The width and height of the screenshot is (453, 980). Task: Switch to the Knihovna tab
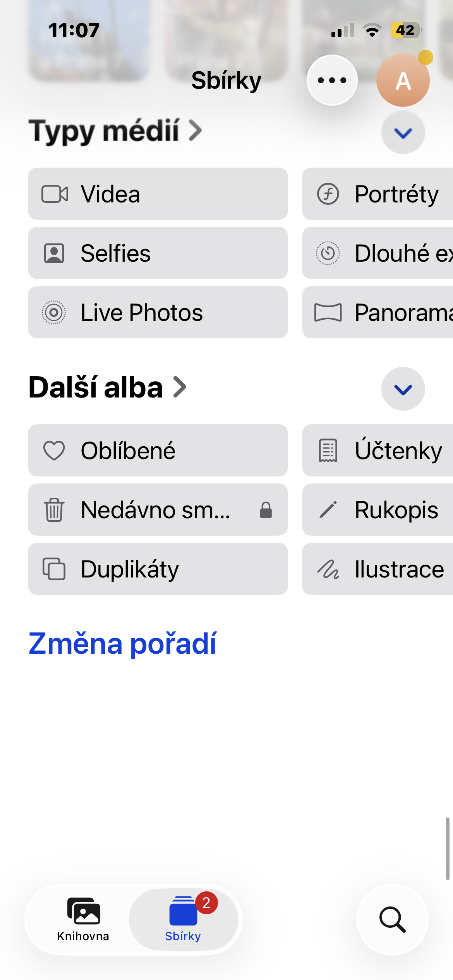pyautogui.click(x=83, y=919)
